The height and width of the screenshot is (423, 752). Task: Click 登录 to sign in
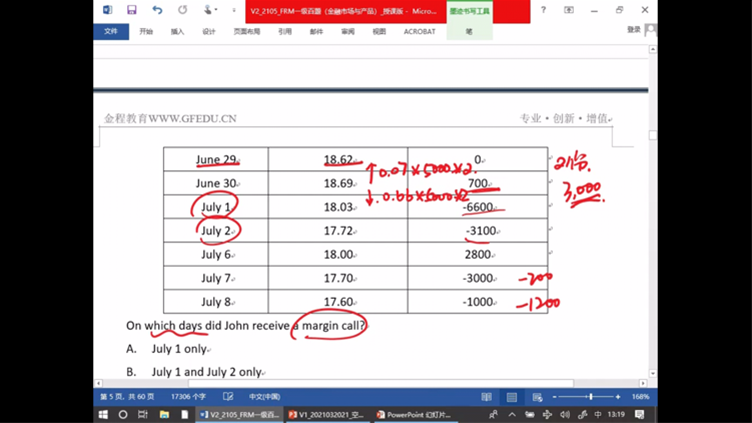tap(634, 30)
